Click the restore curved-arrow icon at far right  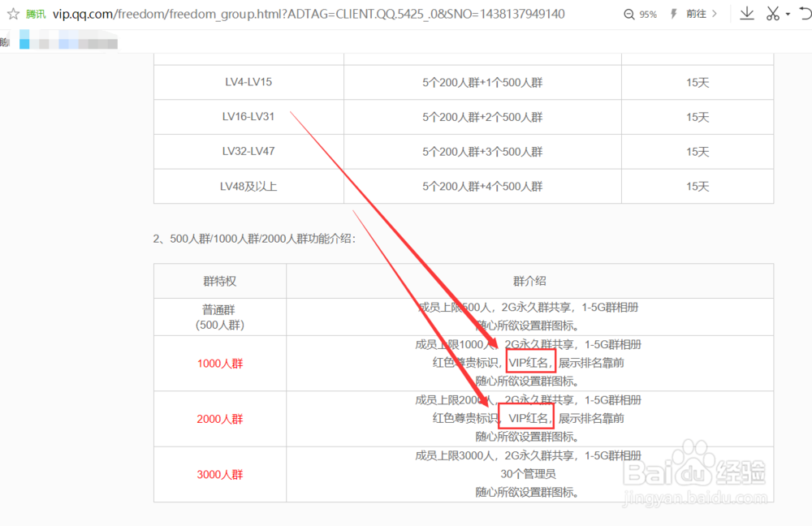(806, 14)
